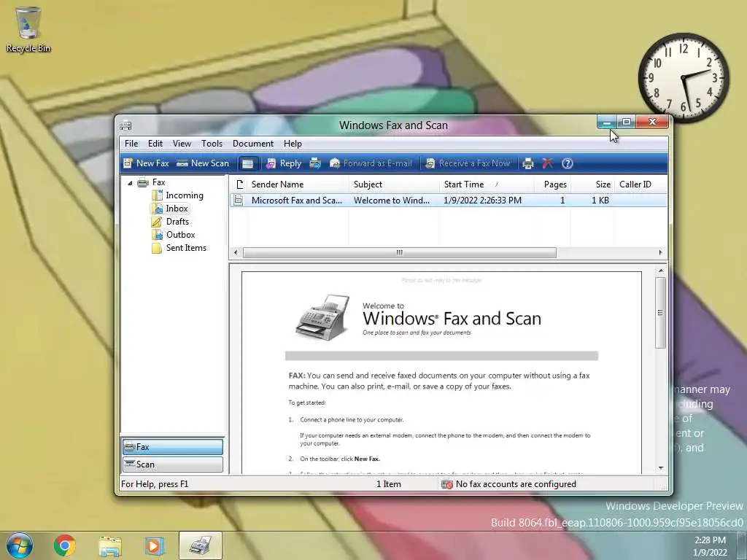This screenshot has height=560, width=747.
Task: Sort by Pages column header
Action: [x=552, y=184]
